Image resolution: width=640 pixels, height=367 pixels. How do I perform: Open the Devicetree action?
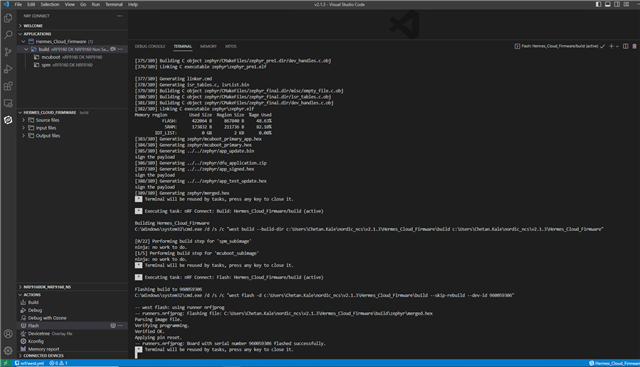tap(39, 334)
